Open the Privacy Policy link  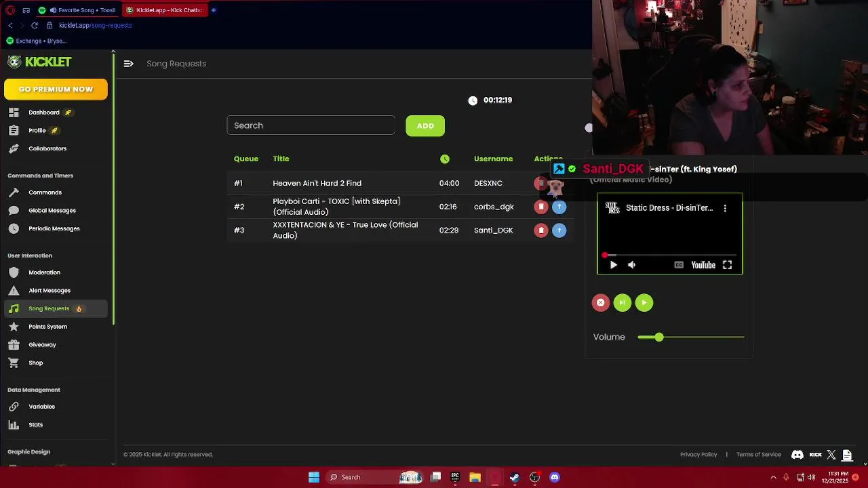click(x=698, y=455)
